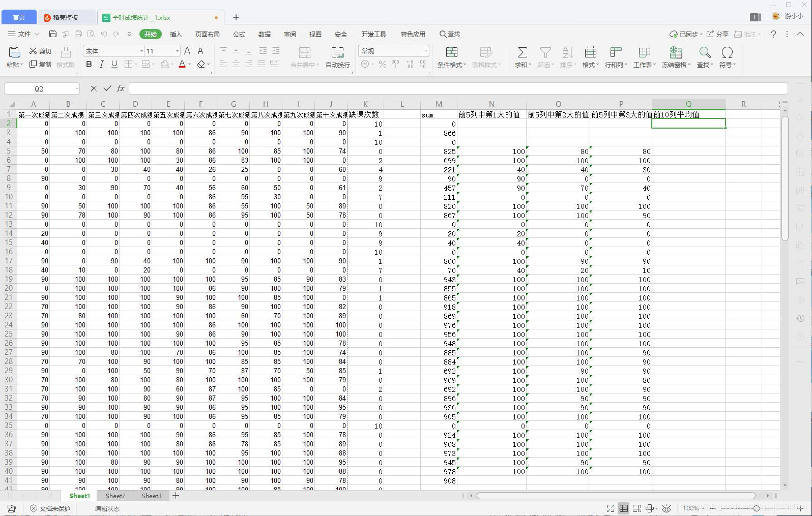Click the zoom slider handle in status bar
This screenshot has width=812, height=516.
click(x=757, y=508)
